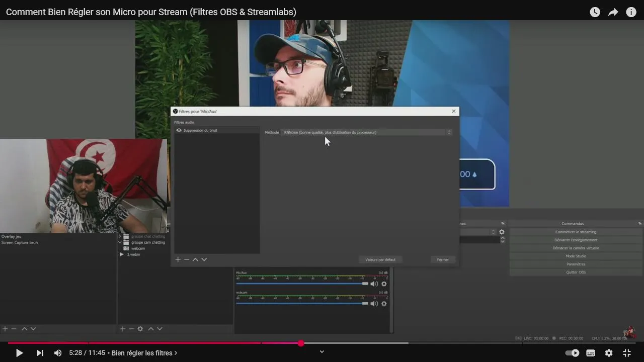Click the 'Valeurs par défaut' button

[380, 259]
